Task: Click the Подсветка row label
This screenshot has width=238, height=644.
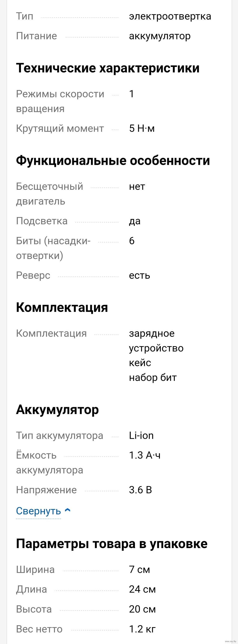Action: [x=42, y=221]
